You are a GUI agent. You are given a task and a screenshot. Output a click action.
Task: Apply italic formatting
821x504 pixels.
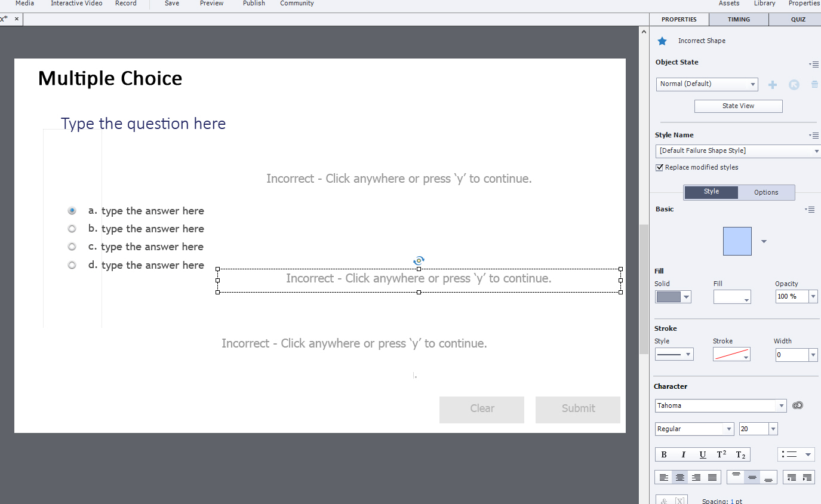tap(683, 454)
